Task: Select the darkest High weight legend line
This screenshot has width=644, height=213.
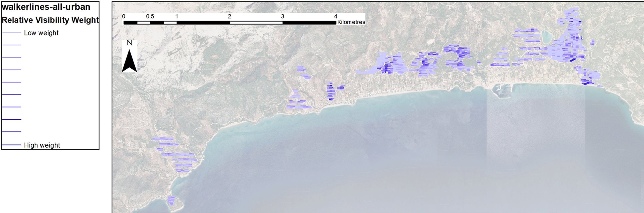Action: (x=11, y=145)
